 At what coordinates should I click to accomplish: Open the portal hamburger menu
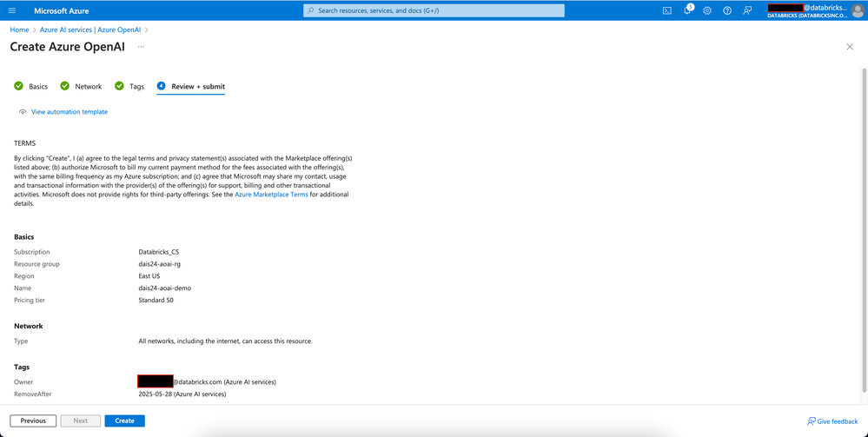click(x=12, y=10)
